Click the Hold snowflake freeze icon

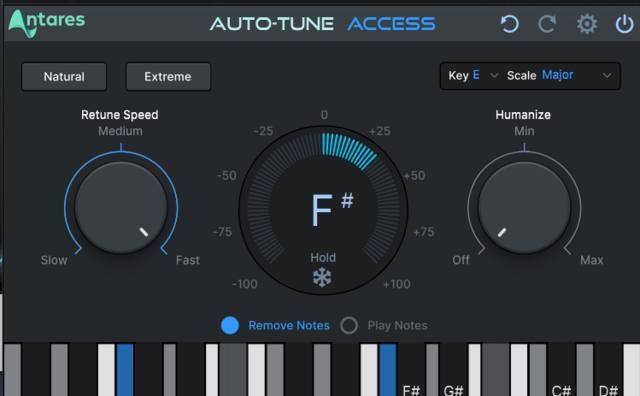[322, 278]
